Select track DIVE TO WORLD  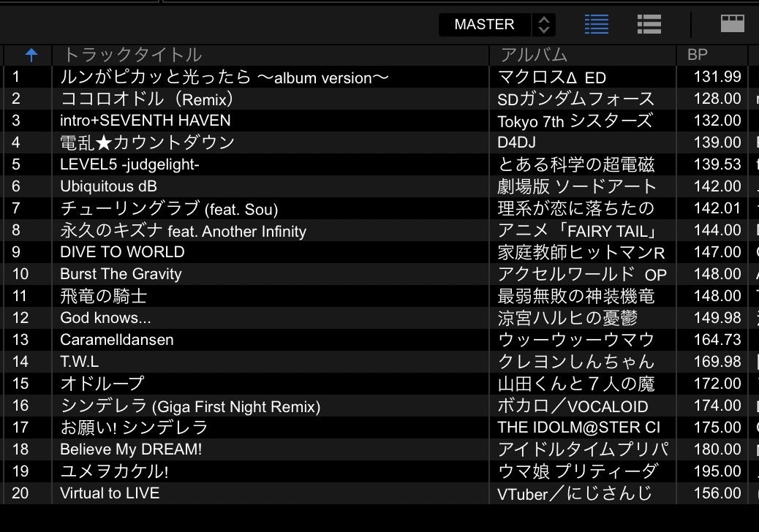pos(122,252)
